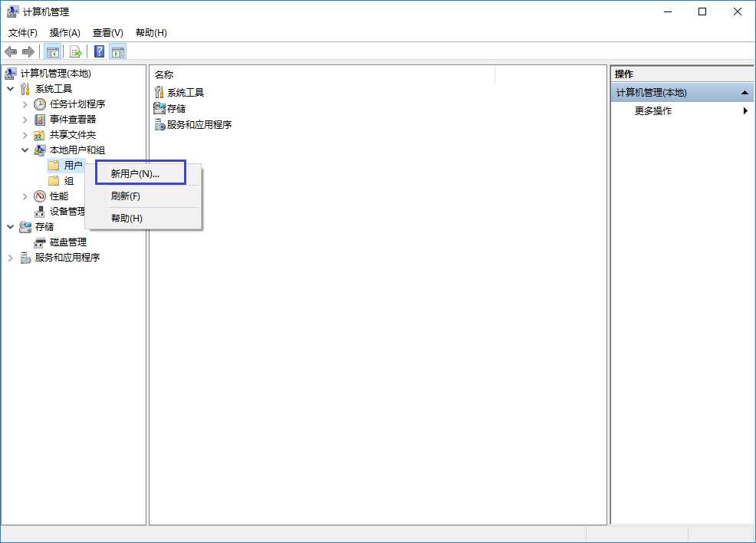Expand the 事件查看器 node
The image size is (756, 543).
(x=25, y=120)
